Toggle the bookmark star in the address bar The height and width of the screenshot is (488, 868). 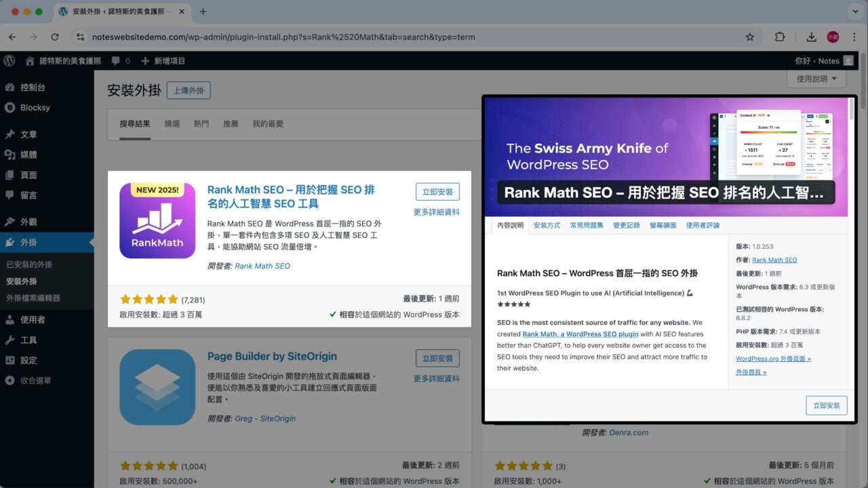click(x=749, y=37)
